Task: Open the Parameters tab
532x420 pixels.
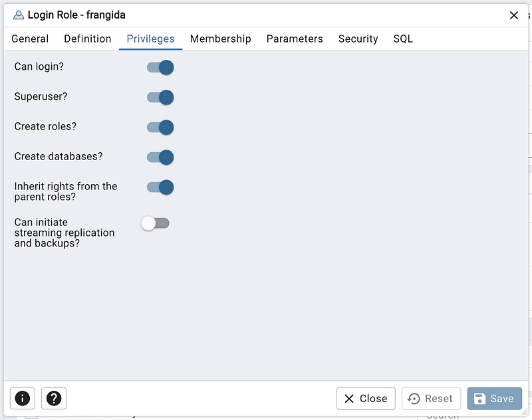Action: (295, 39)
